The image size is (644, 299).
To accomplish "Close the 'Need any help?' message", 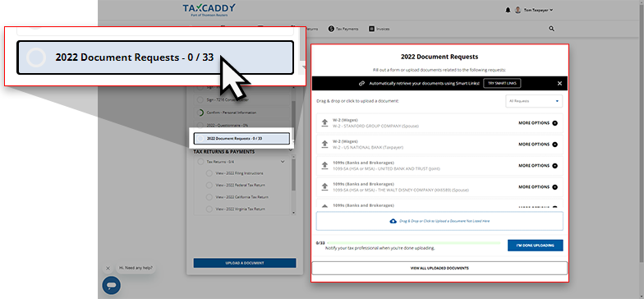I will click(x=108, y=268).
